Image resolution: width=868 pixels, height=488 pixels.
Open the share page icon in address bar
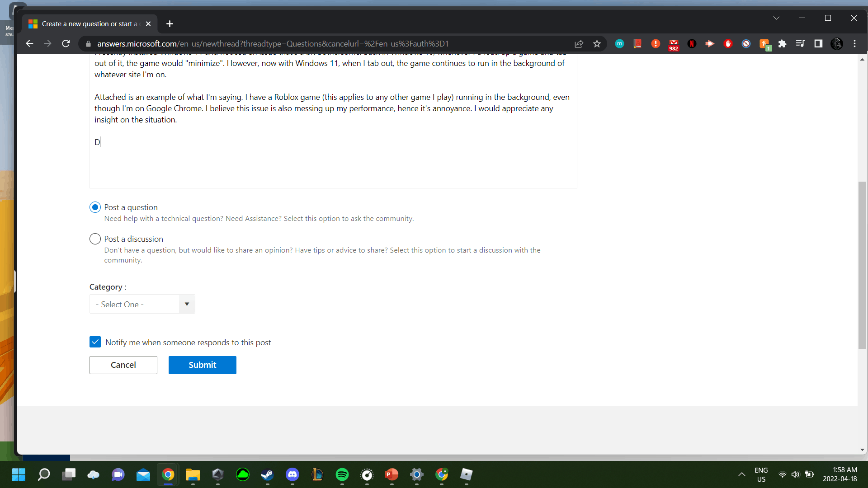pos(579,44)
